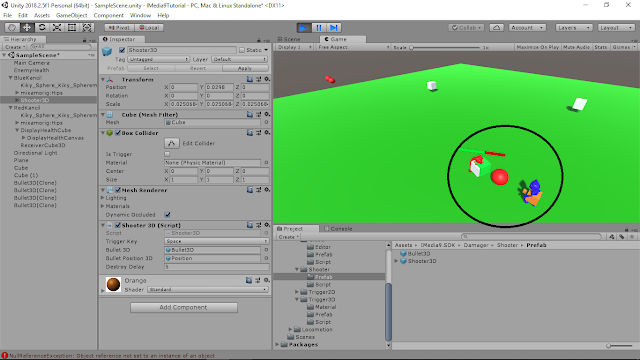Open Transform component gear menu

point(267,79)
